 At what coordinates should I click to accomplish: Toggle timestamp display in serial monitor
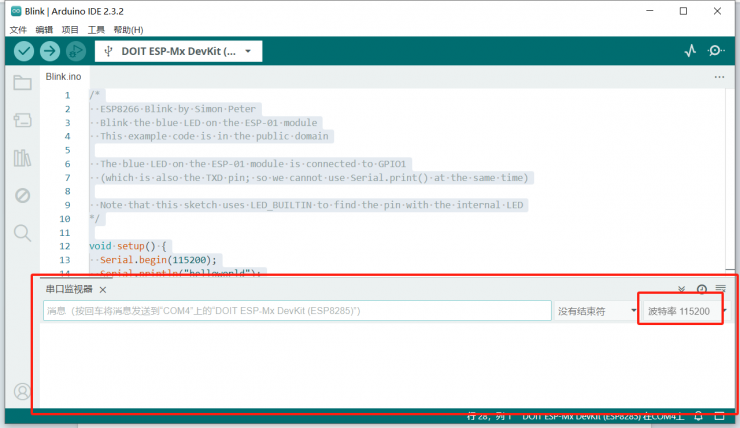tap(701, 289)
